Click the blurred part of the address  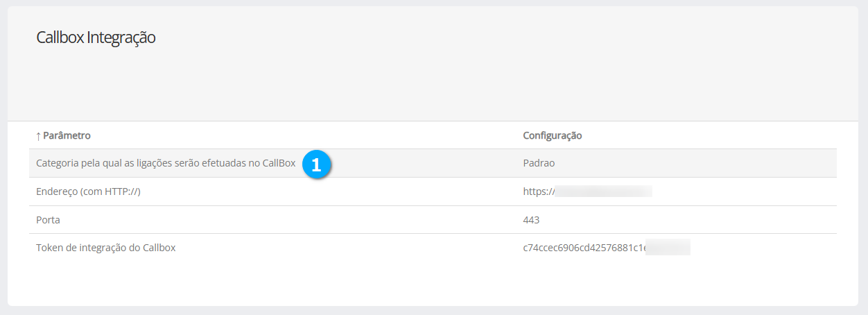point(603,191)
